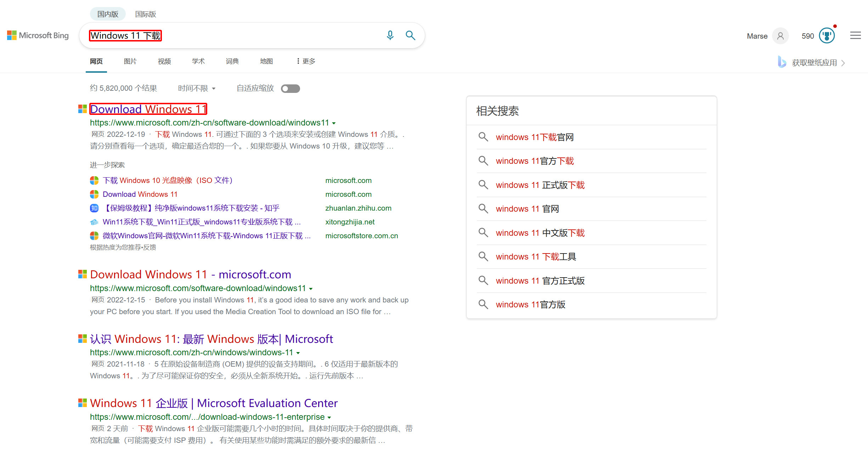Expand arrow next to zh-cn/software-download/windows11 URL
The width and height of the screenshot is (868, 451).
point(334,123)
